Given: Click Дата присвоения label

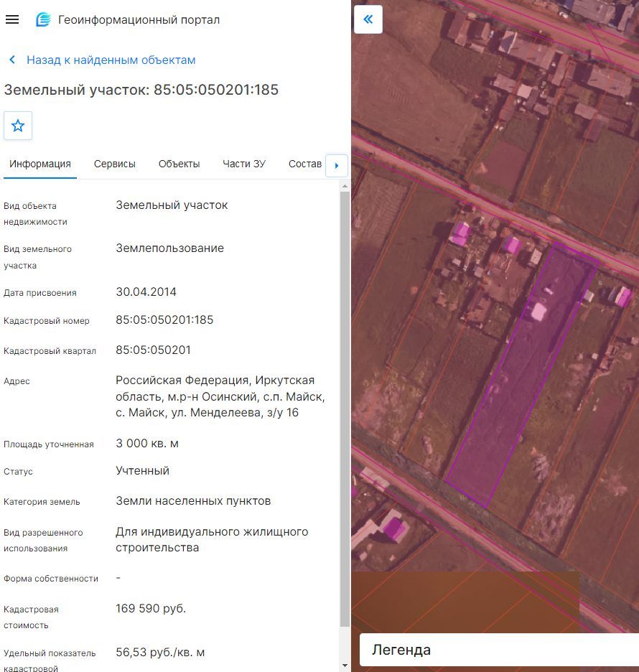Looking at the screenshot, I should 40,293.
